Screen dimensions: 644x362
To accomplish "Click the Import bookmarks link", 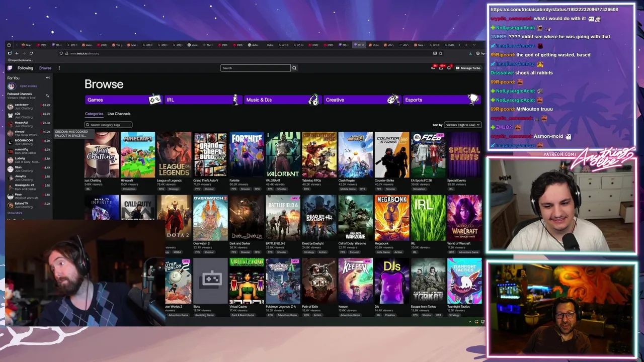I will pyautogui.click(x=21, y=60).
